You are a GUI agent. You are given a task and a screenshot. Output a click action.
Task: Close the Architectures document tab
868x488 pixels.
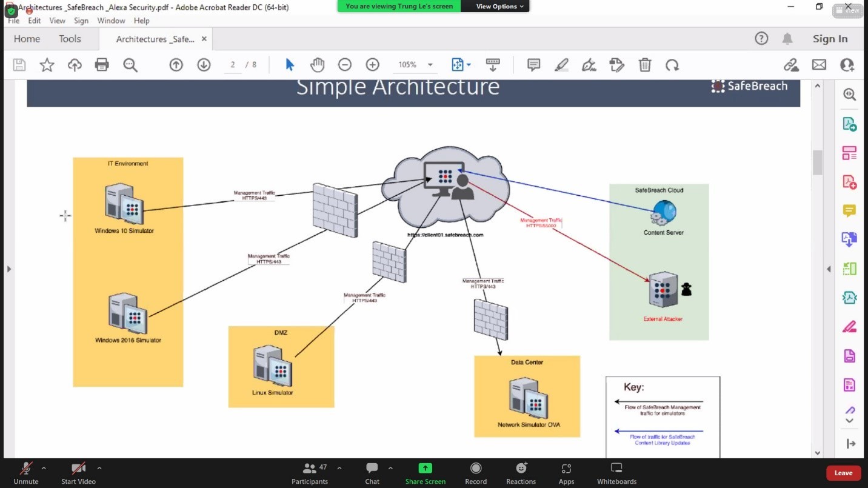point(204,39)
